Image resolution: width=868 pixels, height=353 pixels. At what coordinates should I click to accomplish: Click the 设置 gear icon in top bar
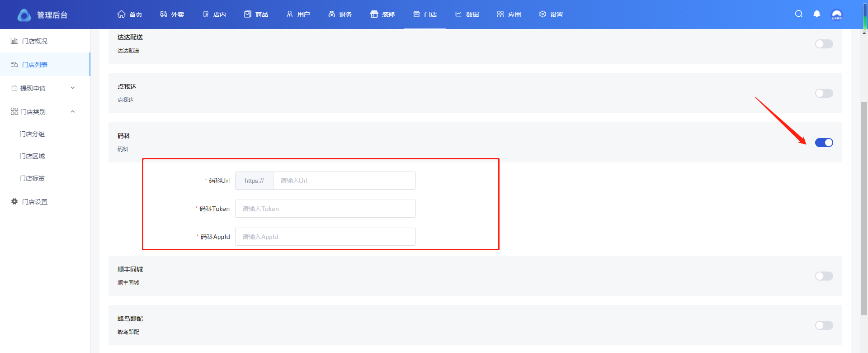click(x=542, y=14)
